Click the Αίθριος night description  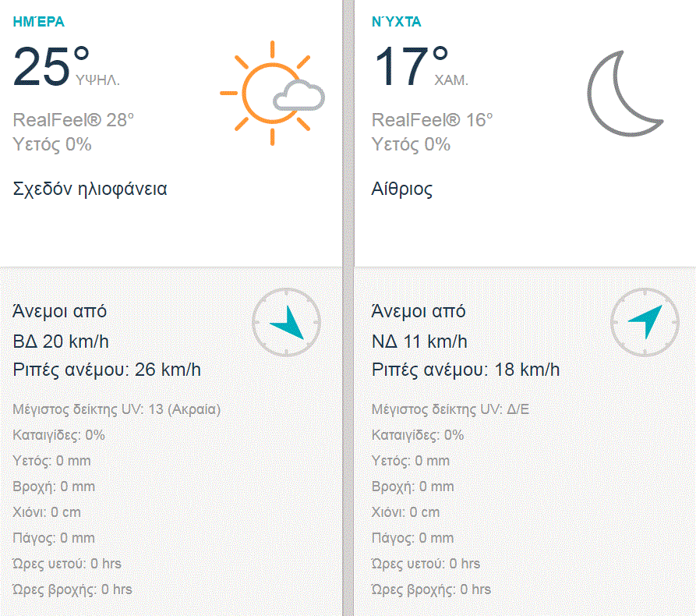pos(402,189)
